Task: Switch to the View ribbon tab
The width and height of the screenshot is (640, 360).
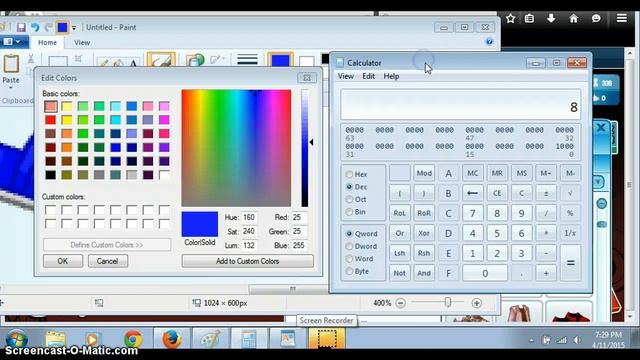Action: pyautogui.click(x=82, y=42)
